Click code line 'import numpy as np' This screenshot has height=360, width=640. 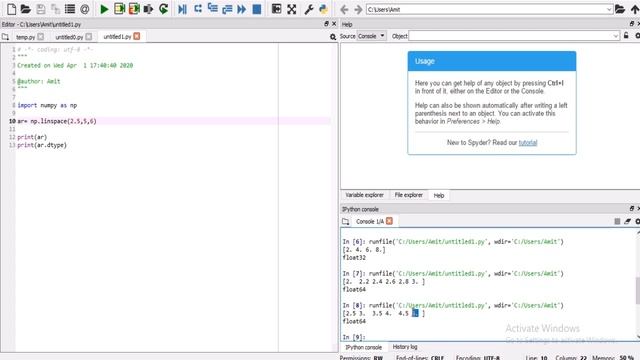point(47,105)
